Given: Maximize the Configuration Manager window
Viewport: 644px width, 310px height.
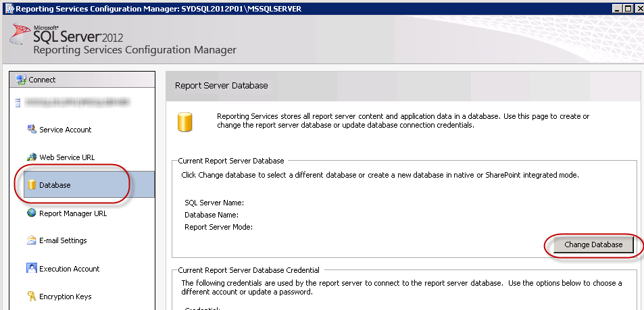Looking at the screenshot, I should [628, 8].
